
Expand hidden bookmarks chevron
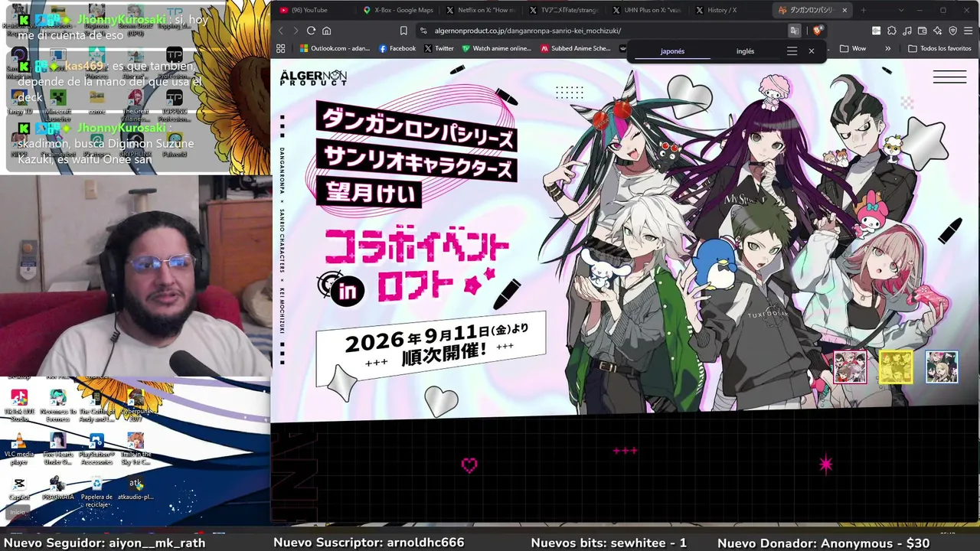point(887,48)
